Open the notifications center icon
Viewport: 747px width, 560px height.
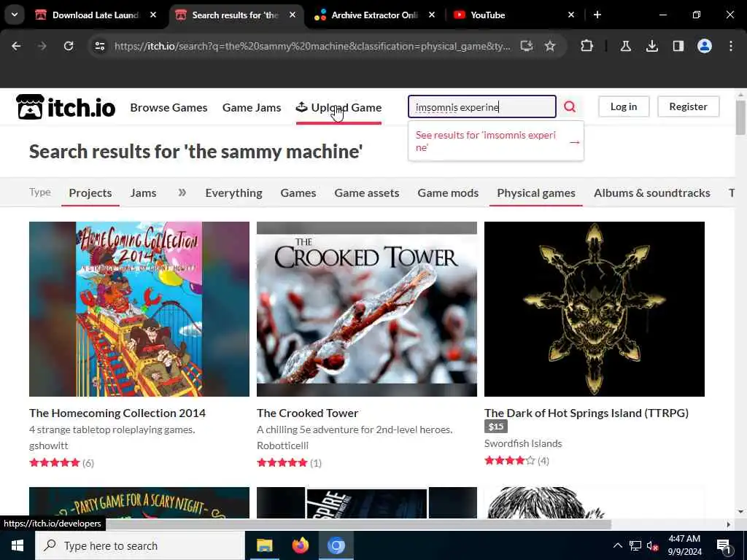724,545
